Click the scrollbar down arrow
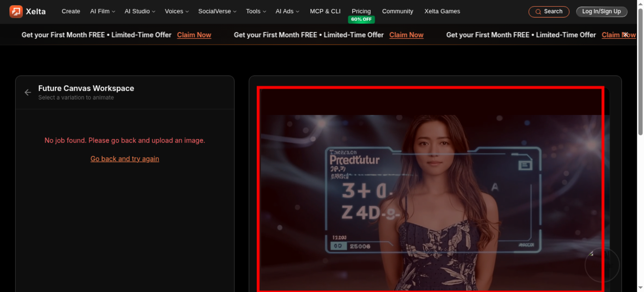 [640, 288]
